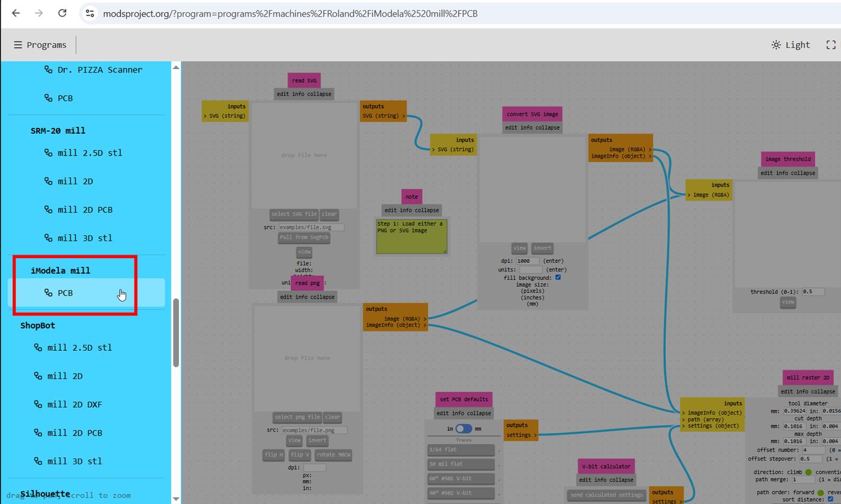The height and width of the screenshot is (504, 841).
Task: Open the site info icon in the address bar
Action: pyautogui.click(x=90, y=13)
